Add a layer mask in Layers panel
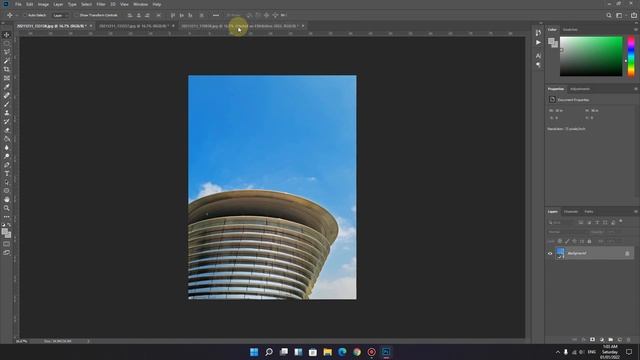This screenshot has width=640, height=360. click(x=592, y=340)
